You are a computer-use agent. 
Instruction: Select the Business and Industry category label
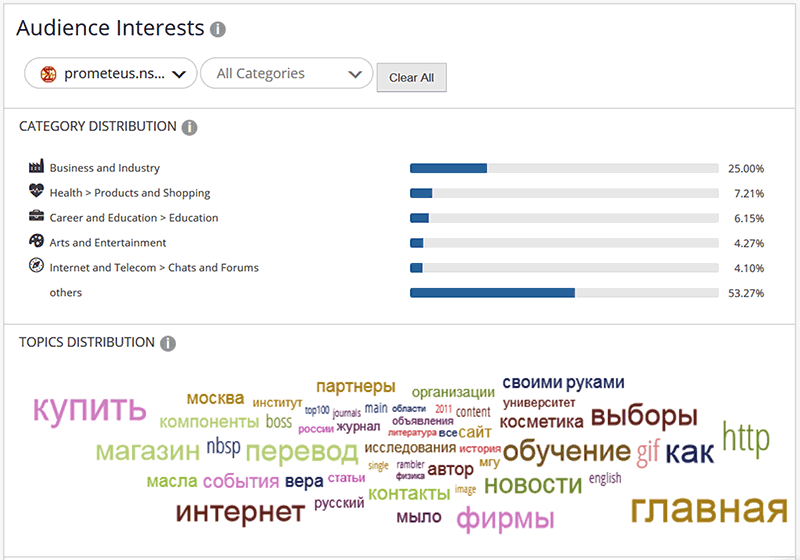(x=105, y=168)
